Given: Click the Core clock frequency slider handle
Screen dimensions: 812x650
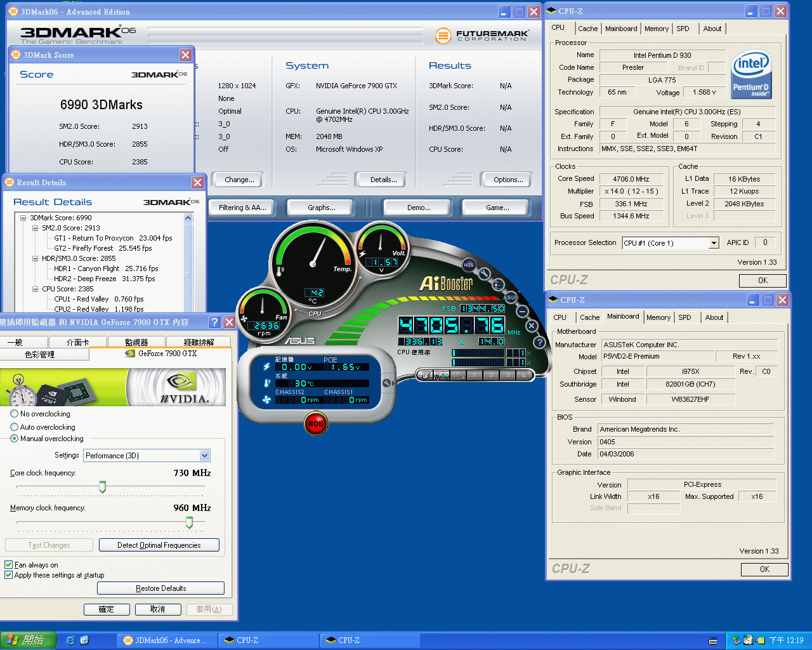Looking at the screenshot, I should pyautogui.click(x=102, y=486).
